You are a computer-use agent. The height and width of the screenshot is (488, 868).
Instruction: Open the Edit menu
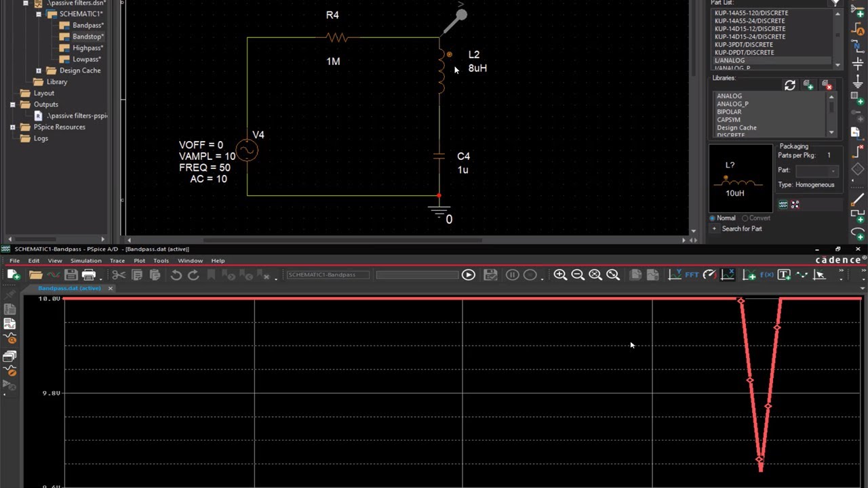coord(33,261)
